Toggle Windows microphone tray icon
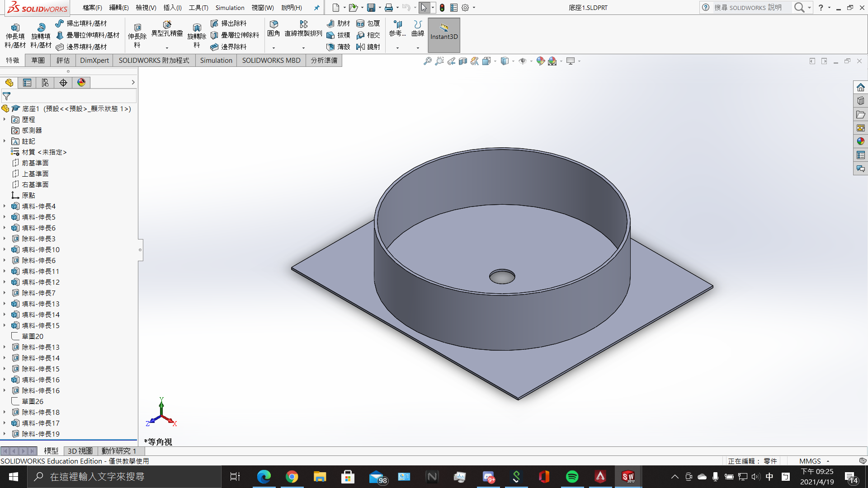Viewport: 868px width, 488px height. [x=715, y=477]
